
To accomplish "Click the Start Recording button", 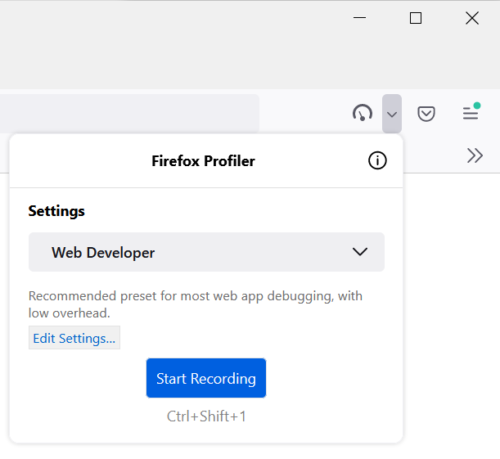I will pyautogui.click(x=206, y=378).
